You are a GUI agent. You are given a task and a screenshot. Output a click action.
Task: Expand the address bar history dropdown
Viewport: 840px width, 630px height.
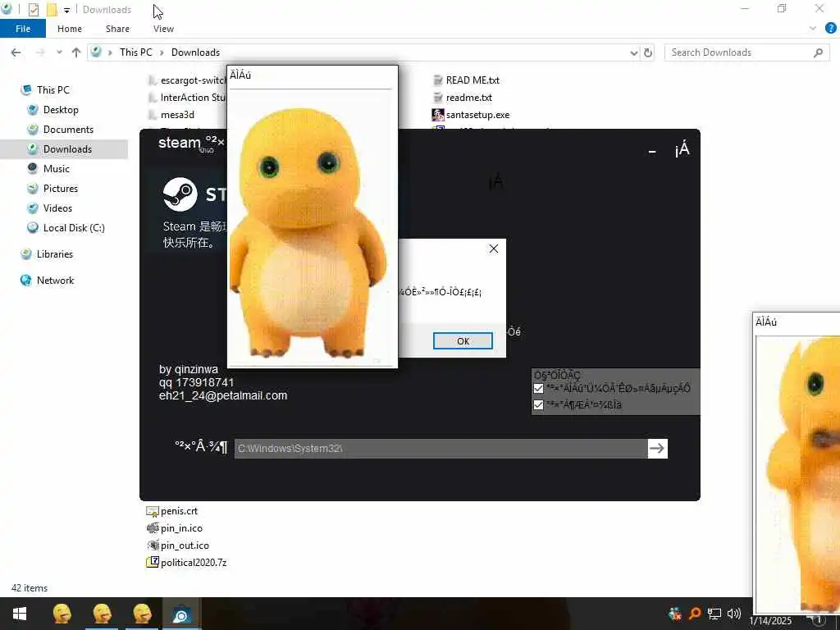click(x=634, y=52)
